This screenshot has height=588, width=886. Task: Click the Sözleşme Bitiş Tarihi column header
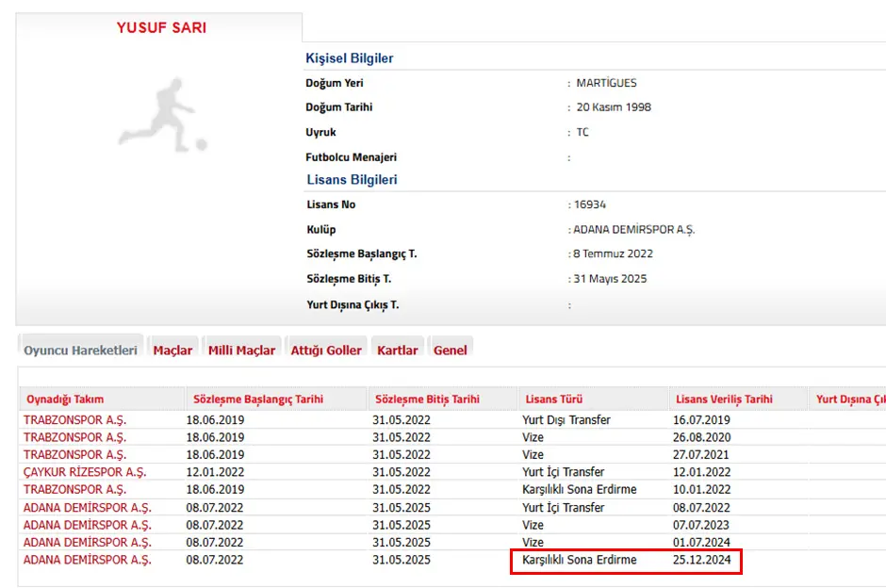point(427,400)
